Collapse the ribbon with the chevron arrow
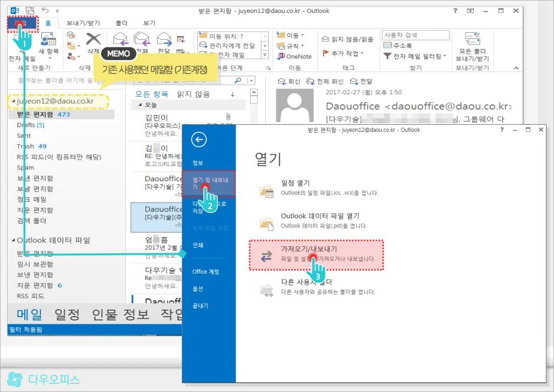Viewport: 554px width, 392px height. (x=516, y=68)
